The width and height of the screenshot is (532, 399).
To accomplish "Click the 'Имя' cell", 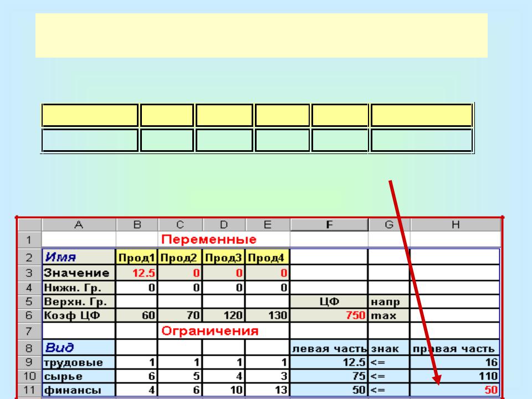I will [79, 257].
